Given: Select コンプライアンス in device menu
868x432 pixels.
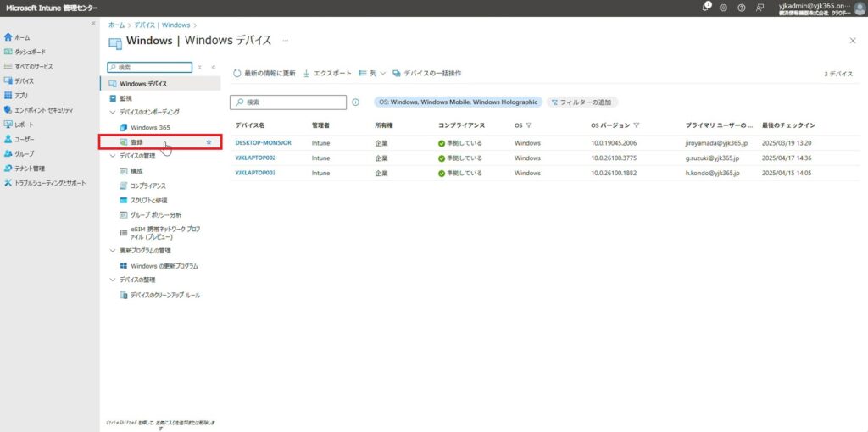Looking at the screenshot, I should (148, 186).
